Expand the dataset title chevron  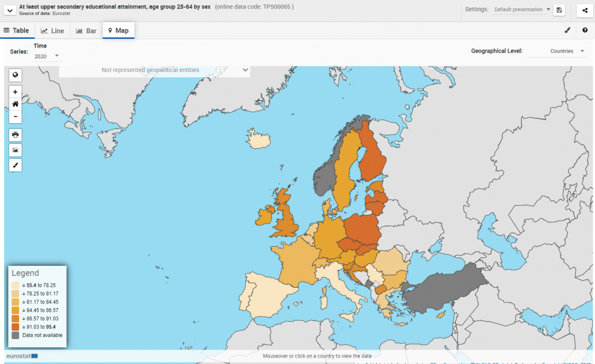coord(10,10)
